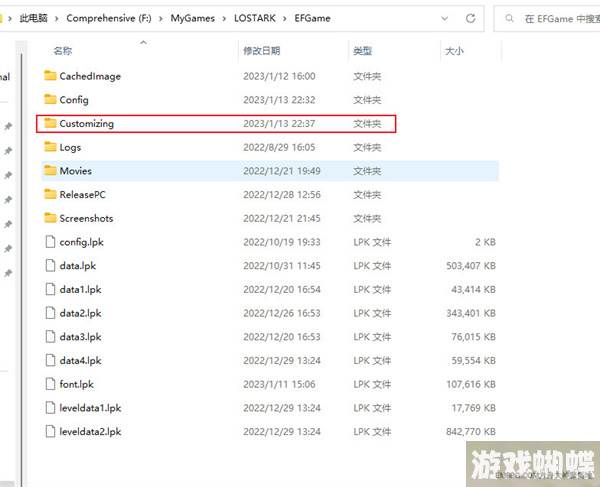This screenshot has height=487, width=600.
Task: Click the 2 KB size value
Action: click(x=485, y=242)
